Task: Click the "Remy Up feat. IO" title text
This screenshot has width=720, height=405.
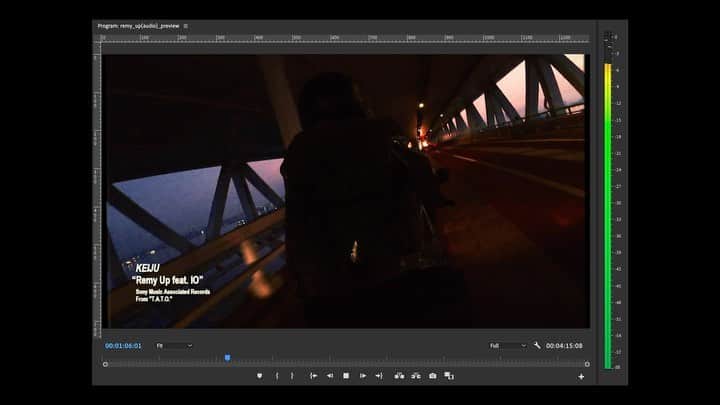Action: [167, 280]
